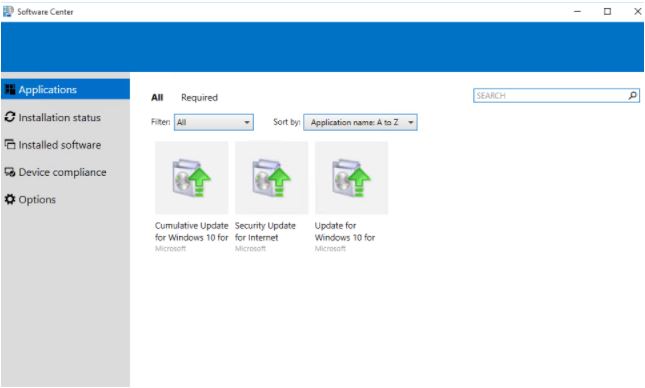Maximize the Software Center window
Viewport: 645px width, 388px height.
click(x=608, y=12)
